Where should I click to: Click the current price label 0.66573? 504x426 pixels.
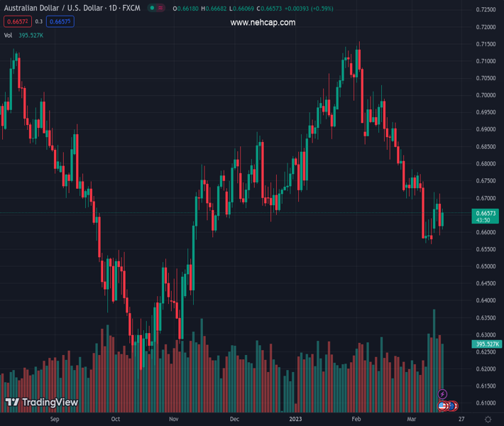(x=485, y=213)
